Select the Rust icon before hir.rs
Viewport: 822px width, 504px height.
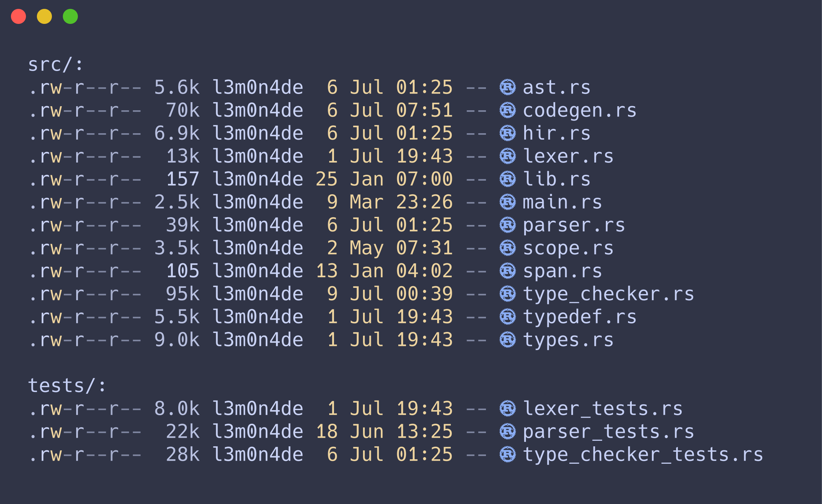tap(507, 133)
